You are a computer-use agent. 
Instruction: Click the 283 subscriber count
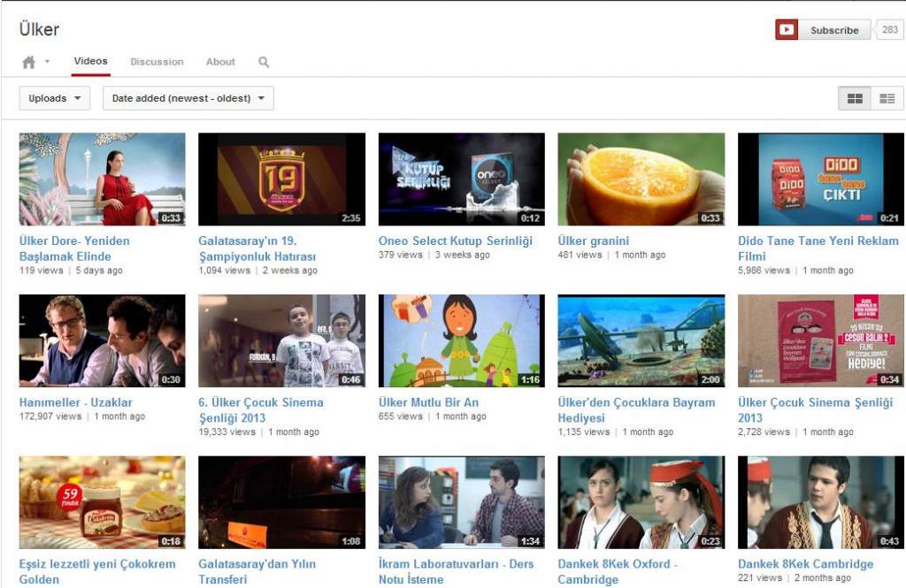click(890, 29)
